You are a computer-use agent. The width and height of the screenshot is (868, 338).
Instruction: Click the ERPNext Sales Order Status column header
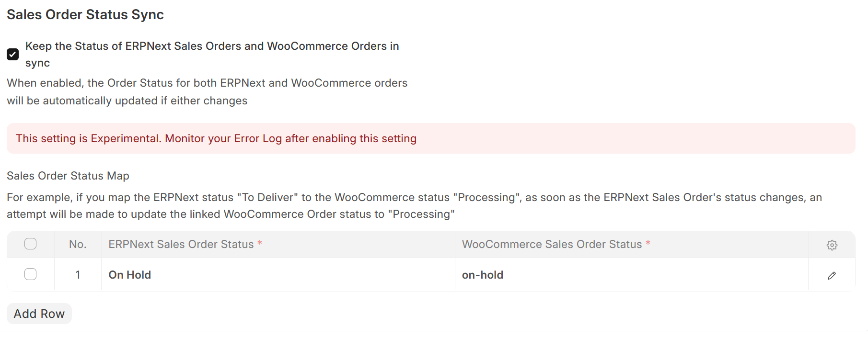click(182, 244)
